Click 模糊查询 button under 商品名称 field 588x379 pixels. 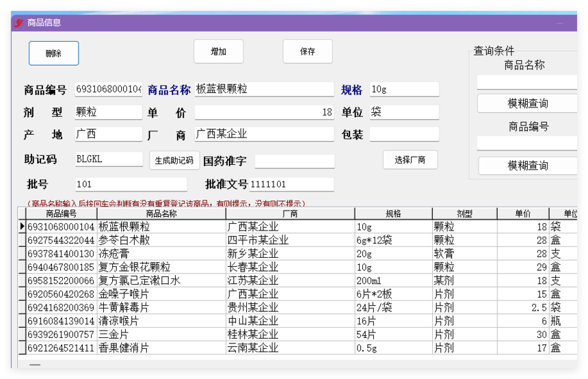pos(527,103)
